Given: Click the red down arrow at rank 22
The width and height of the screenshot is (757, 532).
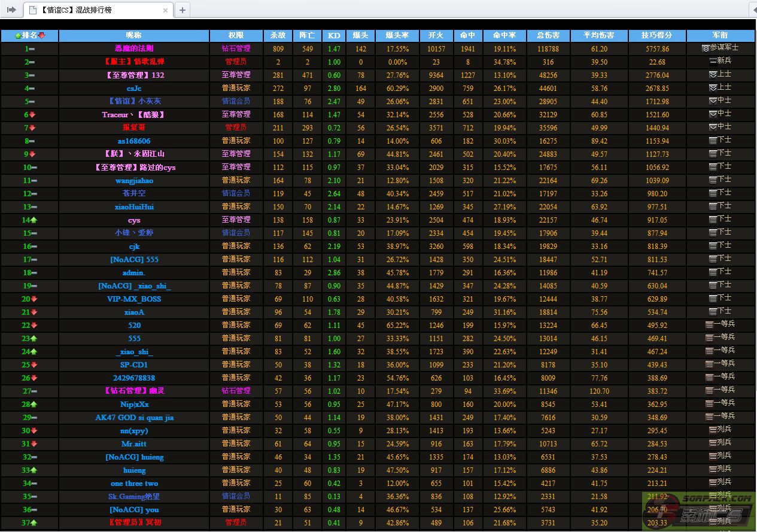Looking at the screenshot, I should [x=34, y=326].
